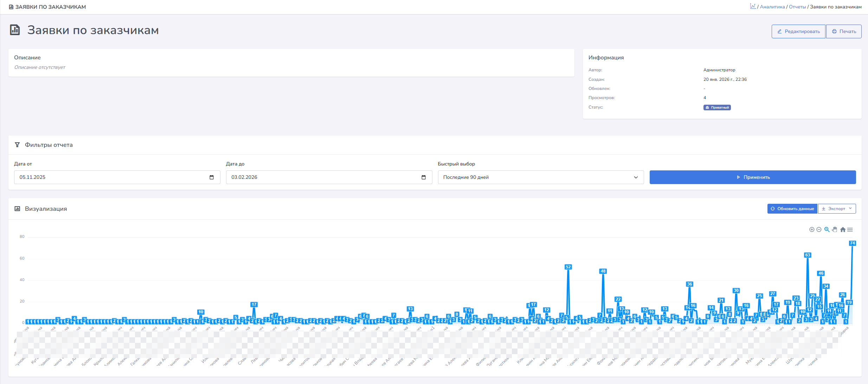Expand the Быстрый выбор dropdown
The image size is (868, 384).
point(541,177)
